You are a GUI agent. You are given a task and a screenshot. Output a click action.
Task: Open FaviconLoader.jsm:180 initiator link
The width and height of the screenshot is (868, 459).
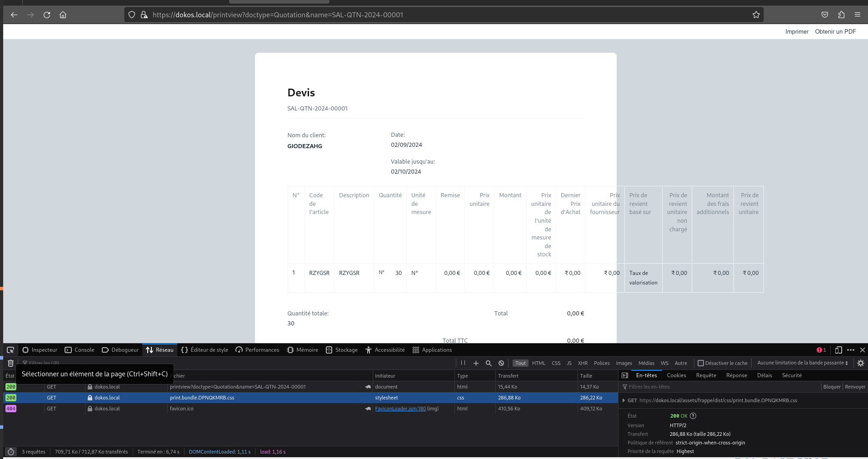(400, 409)
